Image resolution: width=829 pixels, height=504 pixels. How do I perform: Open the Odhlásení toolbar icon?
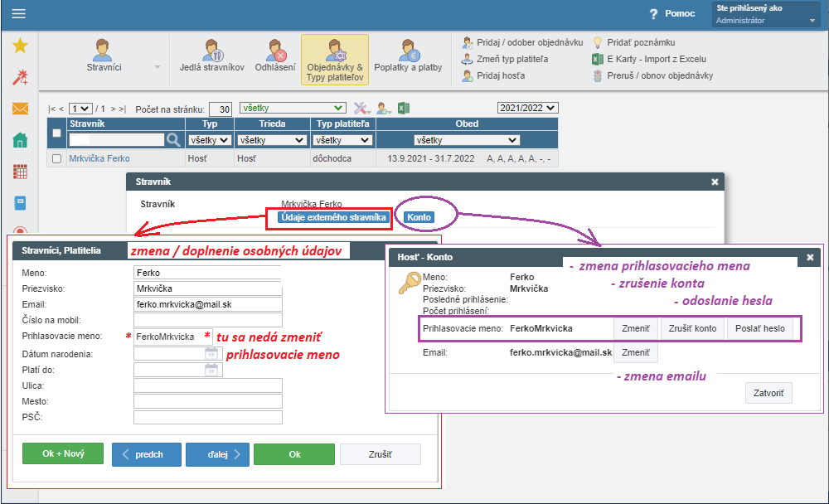275,56
